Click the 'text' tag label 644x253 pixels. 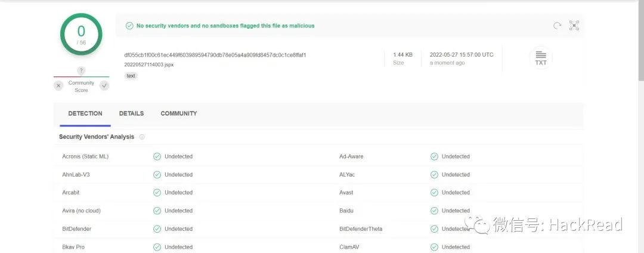pyautogui.click(x=131, y=76)
